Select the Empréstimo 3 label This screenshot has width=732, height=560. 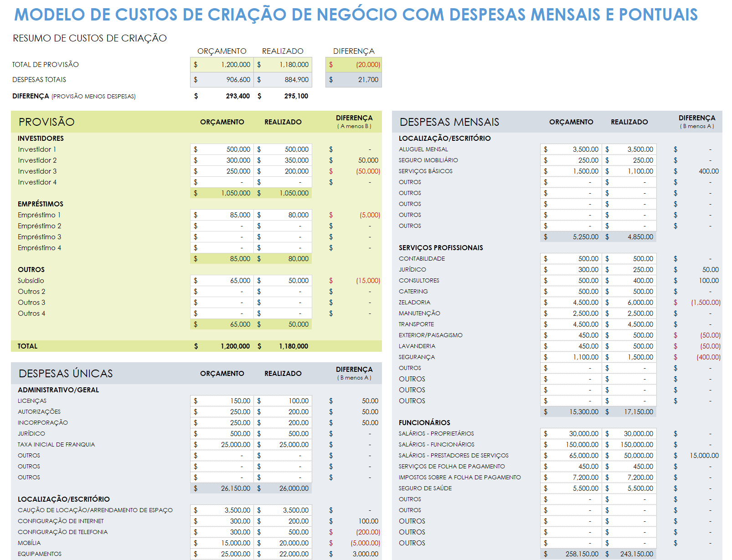(39, 237)
